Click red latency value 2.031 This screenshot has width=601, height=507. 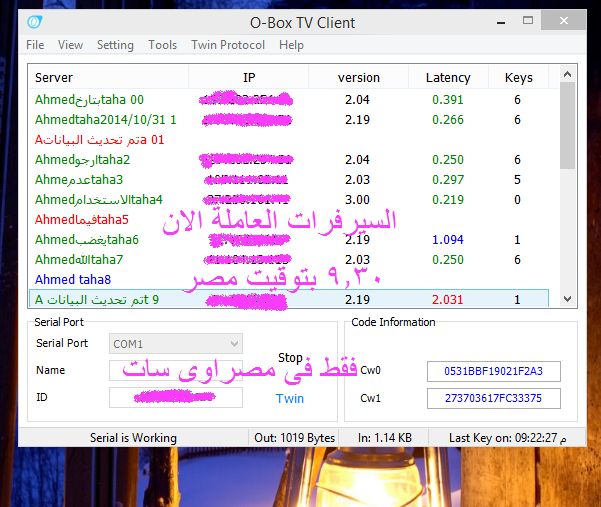point(448,299)
